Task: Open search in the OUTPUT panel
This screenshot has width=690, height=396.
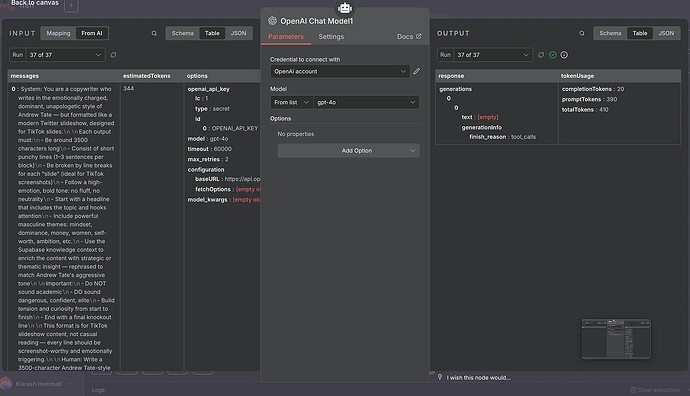Action: [582, 33]
